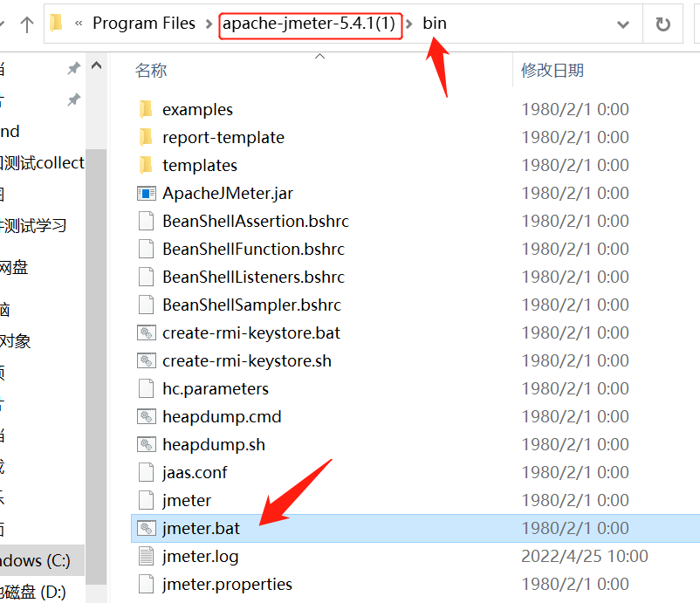Expand hidden path double-chevron in address bar
Viewport: 700px width, 603px height.
coord(79,24)
